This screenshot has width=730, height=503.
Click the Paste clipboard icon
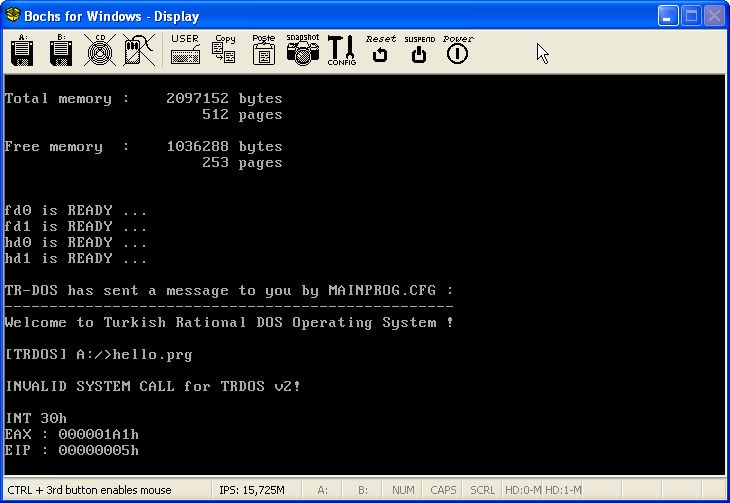tap(264, 49)
